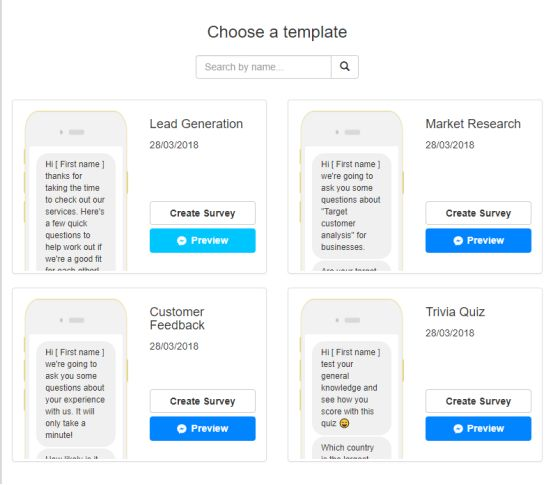Image resolution: width=554 pixels, height=485 pixels.
Task: Click Messenger icon in Trivia Quiz Preview button
Action: tap(458, 428)
